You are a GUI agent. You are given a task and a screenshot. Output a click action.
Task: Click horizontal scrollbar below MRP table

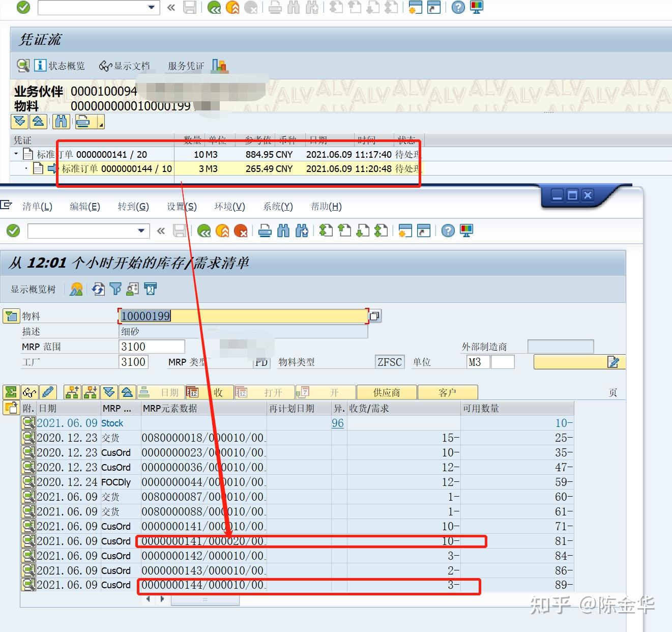[x=204, y=599]
